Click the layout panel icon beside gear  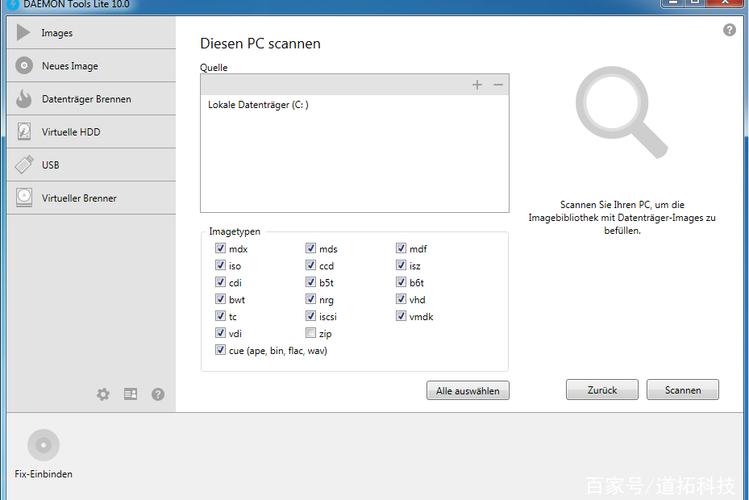(x=130, y=394)
